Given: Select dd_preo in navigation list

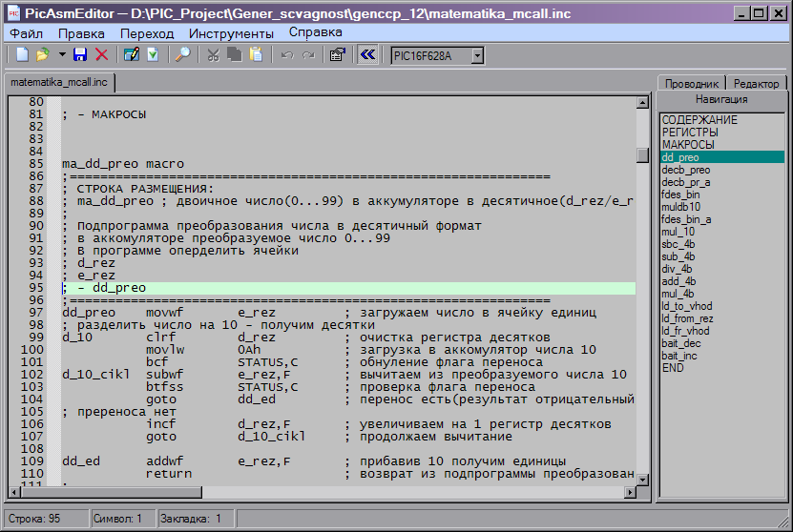Looking at the screenshot, I should coord(722,157).
